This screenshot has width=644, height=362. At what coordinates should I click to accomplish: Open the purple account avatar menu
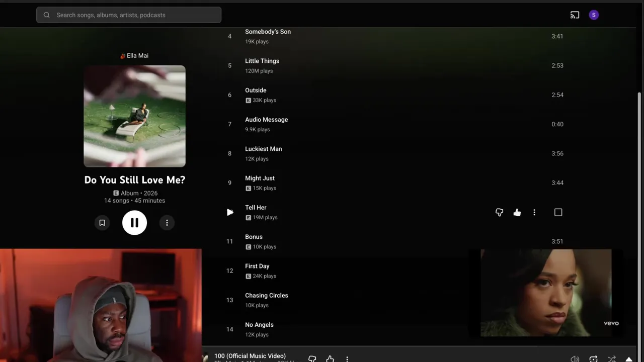[x=594, y=15]
